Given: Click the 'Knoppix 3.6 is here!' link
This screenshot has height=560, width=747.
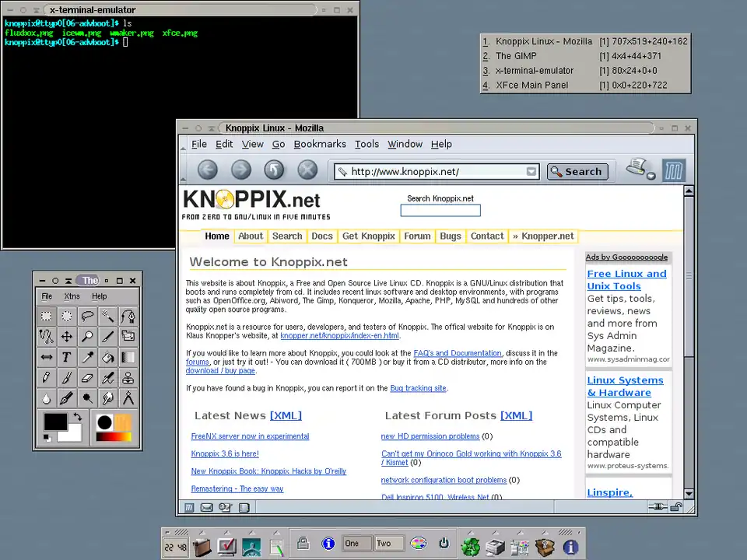Looking at the screenshot, I should pyautogui.click(x=225, y=453).
